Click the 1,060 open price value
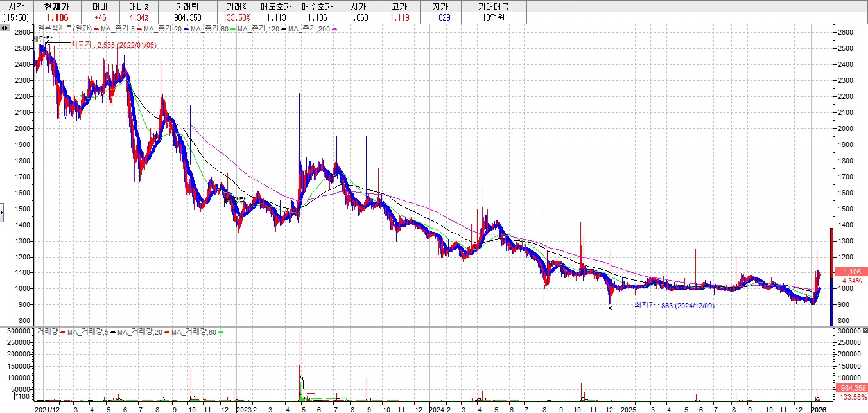Screen dimensions: 868x413 coord(358,17)
